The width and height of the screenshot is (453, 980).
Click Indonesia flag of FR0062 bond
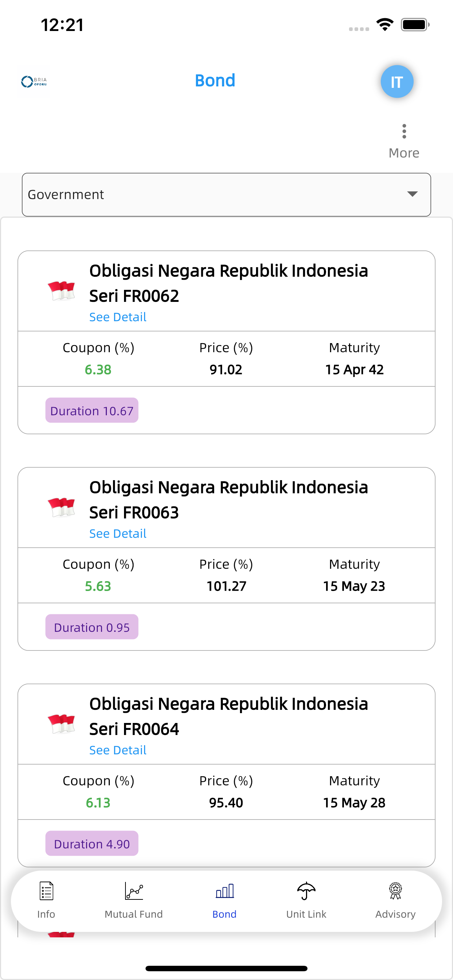point(61,291)
